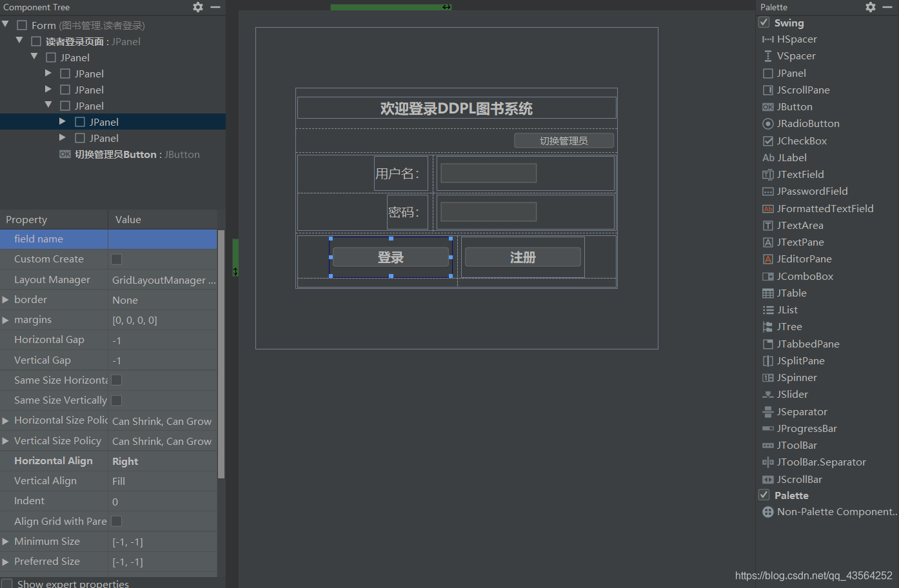This screenshot has height=588, width=899.
Task: Select JList in the Palette
Action: 780,310
